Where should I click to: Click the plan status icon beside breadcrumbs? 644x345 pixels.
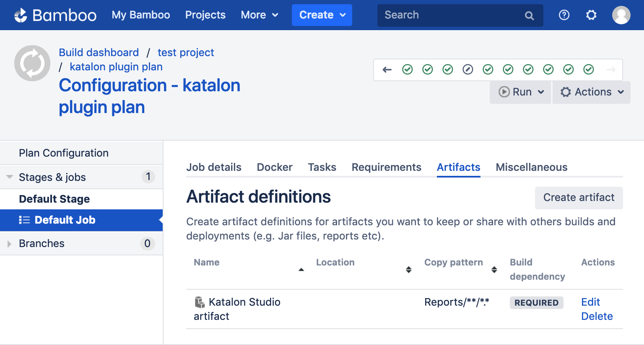click(32, 63)
